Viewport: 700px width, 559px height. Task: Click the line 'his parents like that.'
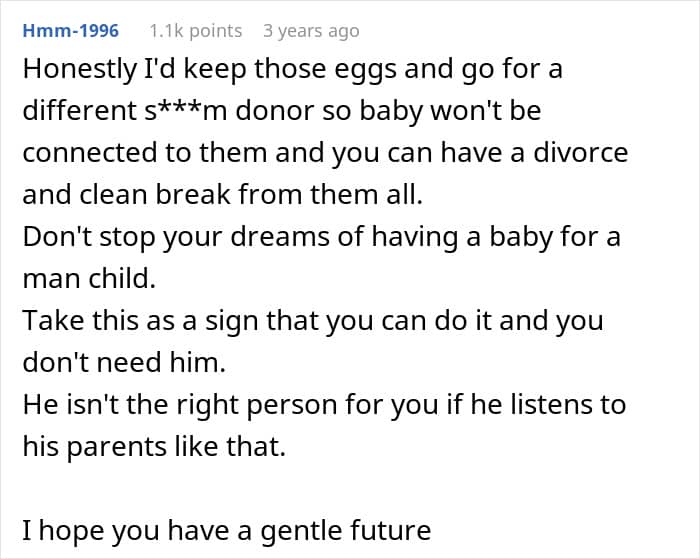[x=154, y=447]
